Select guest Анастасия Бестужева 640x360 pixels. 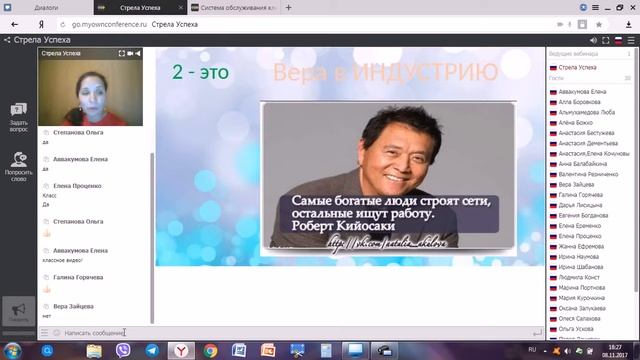click(x=586, y=133)
